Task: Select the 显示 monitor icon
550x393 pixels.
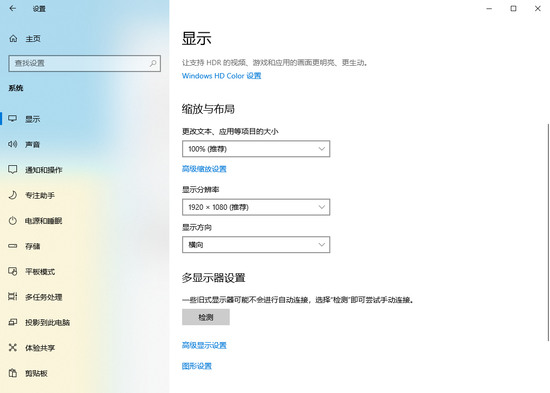Action: 13,119
